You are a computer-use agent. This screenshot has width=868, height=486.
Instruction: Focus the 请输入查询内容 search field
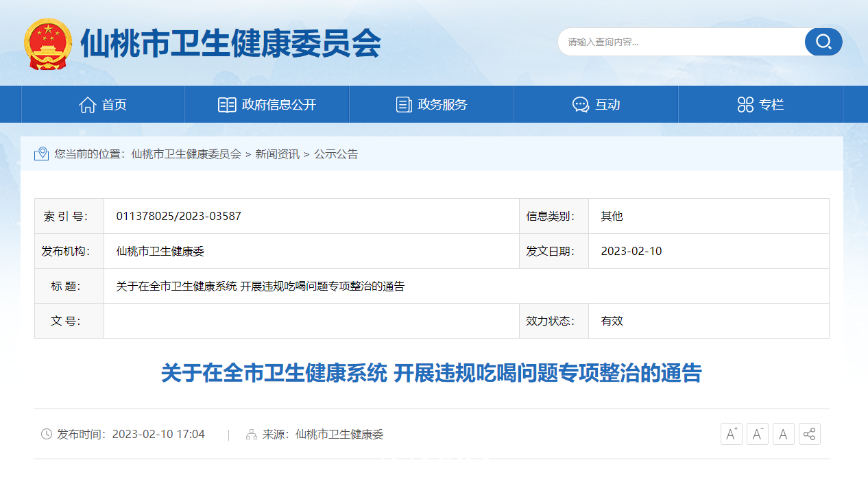682,42
